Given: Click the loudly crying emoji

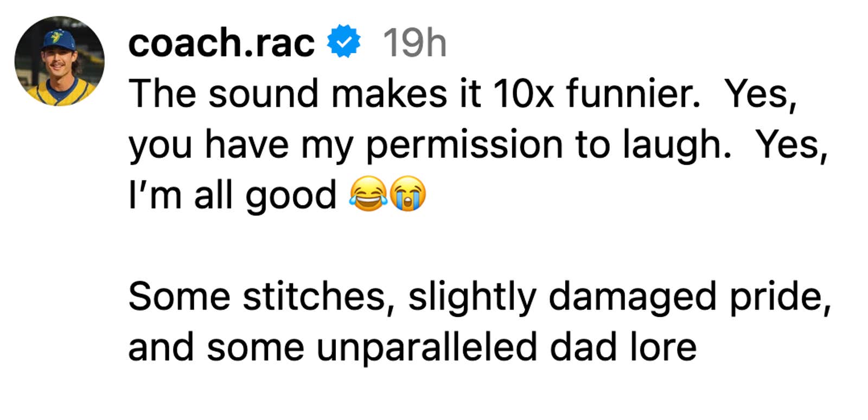Looking at the screenshot, I should point(408,195).
